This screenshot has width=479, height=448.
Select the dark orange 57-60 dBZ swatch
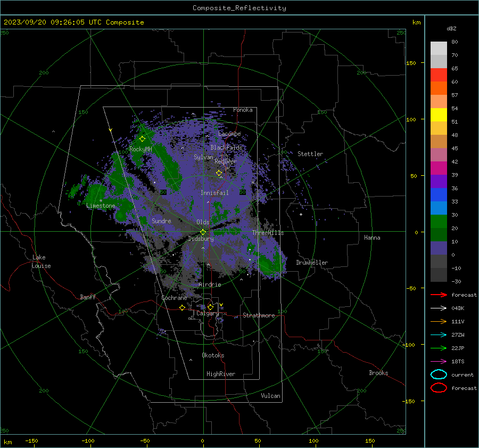coord(439,88)
